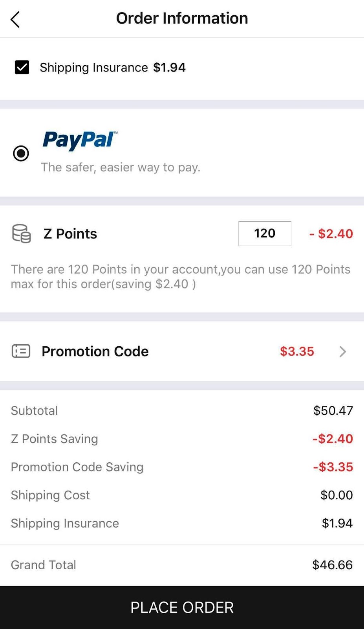
Task: Tap the PayPal tagline text
Action: pyautogui.click(x=121, y=167)
